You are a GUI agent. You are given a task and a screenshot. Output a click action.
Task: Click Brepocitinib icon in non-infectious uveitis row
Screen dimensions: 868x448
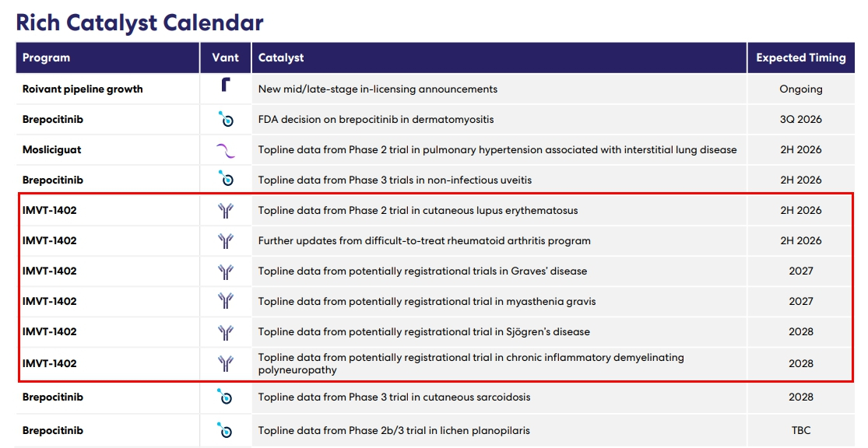225,179
